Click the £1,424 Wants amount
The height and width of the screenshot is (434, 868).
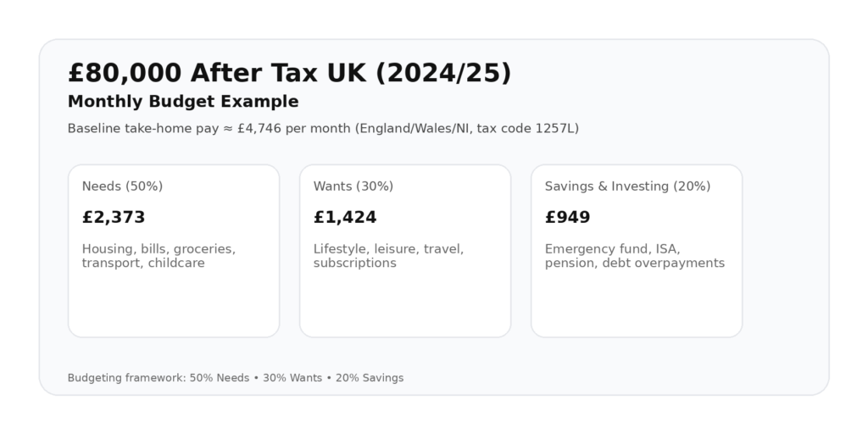[x=345, y=217]
